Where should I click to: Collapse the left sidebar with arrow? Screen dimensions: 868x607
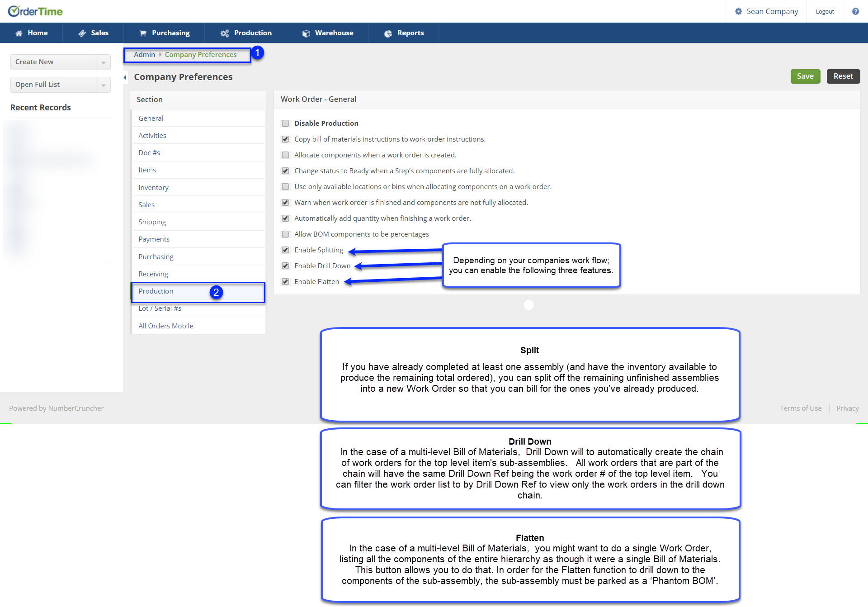[125, 77]
